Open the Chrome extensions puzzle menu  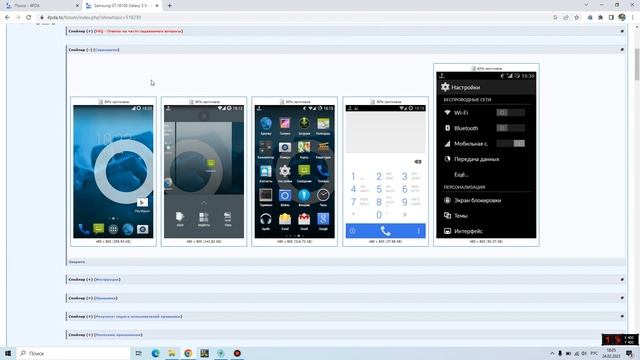pos(600,18)
